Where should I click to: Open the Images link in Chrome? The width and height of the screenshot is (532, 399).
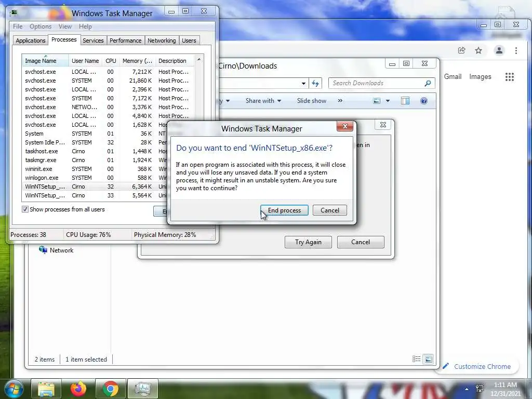pyautogui.click(x=480, y=77)
